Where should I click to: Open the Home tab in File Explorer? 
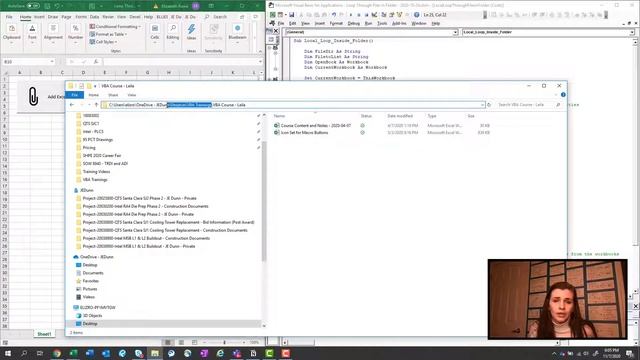click(93, 95)
